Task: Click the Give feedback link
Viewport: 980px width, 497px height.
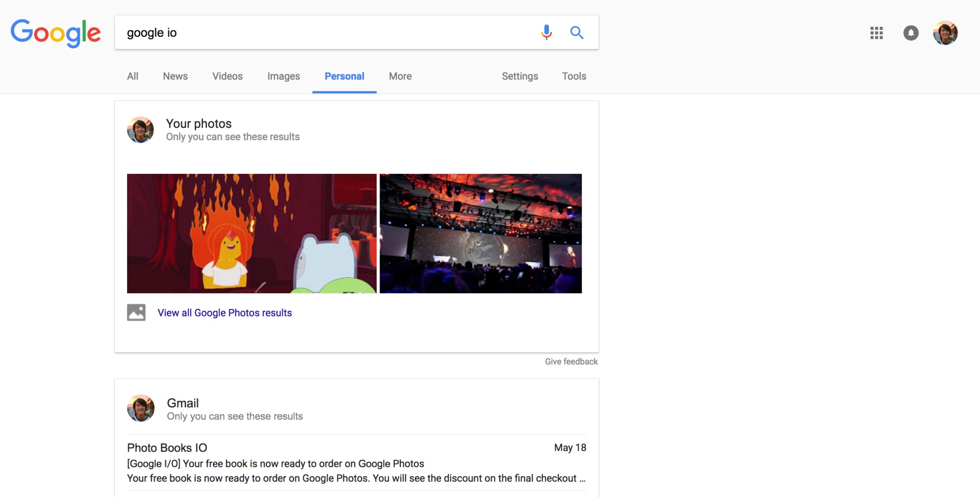Action: coord(571,361)
